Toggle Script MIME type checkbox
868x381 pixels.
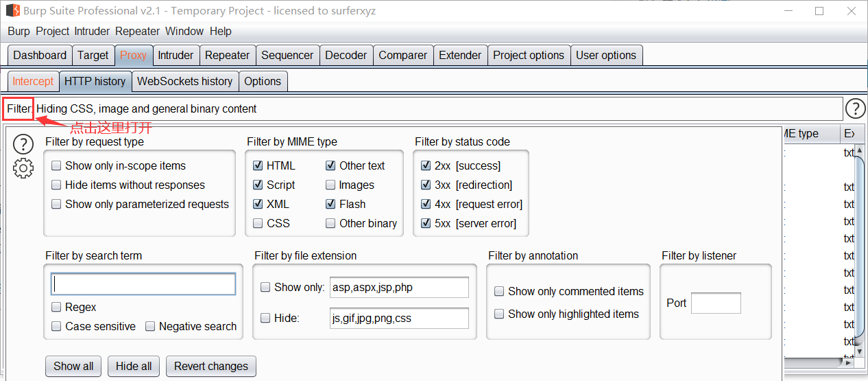258,185
